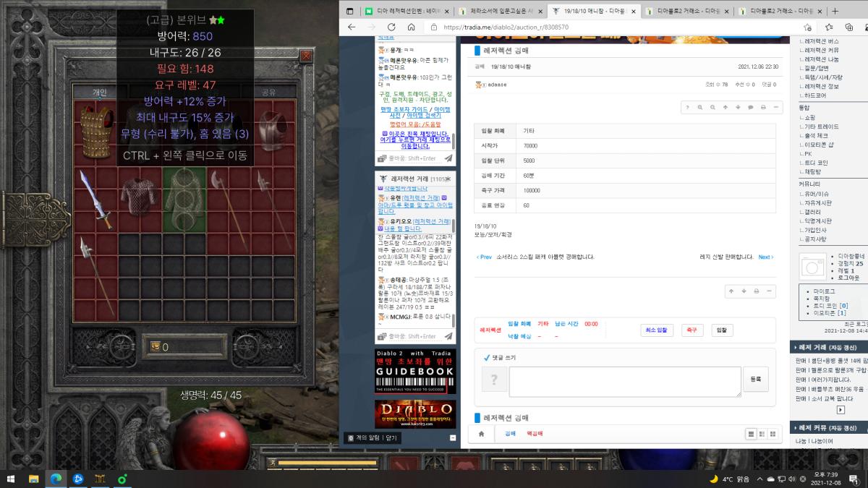The image size is (868, 488).
Task: Click the 로그아웃 logout link
Action: [x=848, y=278]
